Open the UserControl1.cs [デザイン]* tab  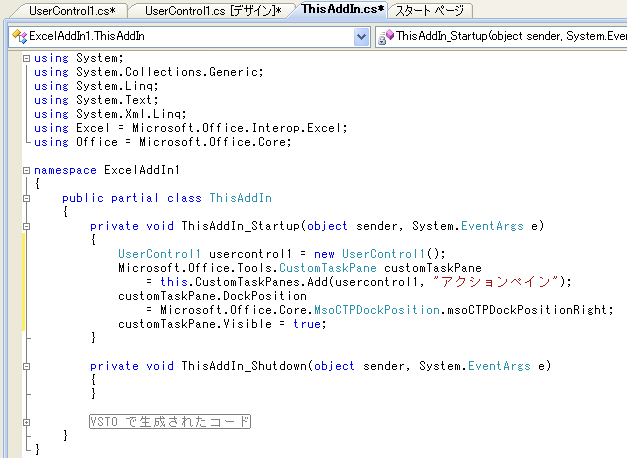213,11
